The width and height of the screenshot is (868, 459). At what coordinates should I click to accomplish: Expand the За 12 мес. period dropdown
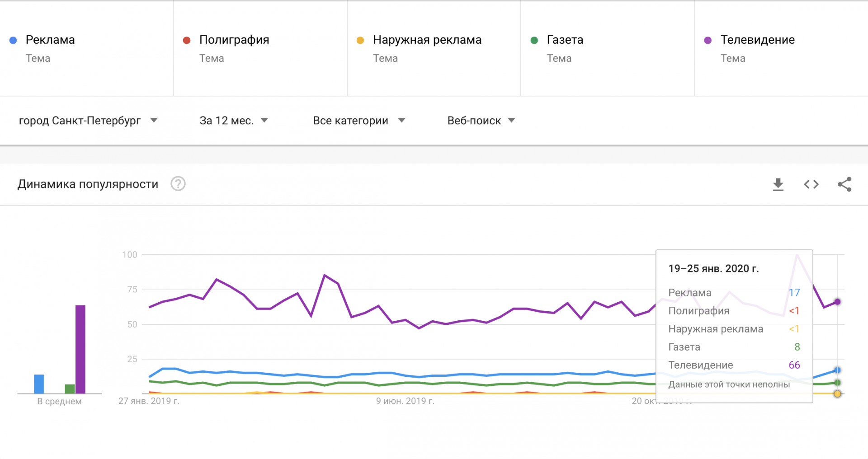234,121
